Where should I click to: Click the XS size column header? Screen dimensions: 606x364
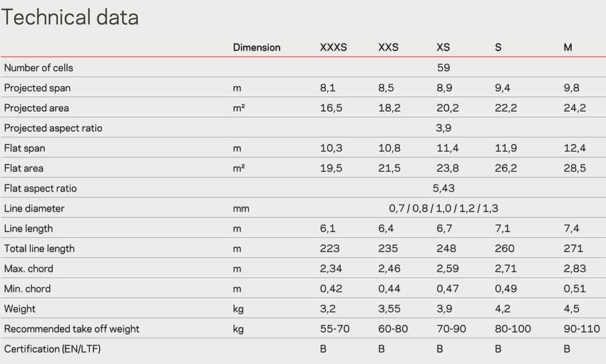point(443,48)
